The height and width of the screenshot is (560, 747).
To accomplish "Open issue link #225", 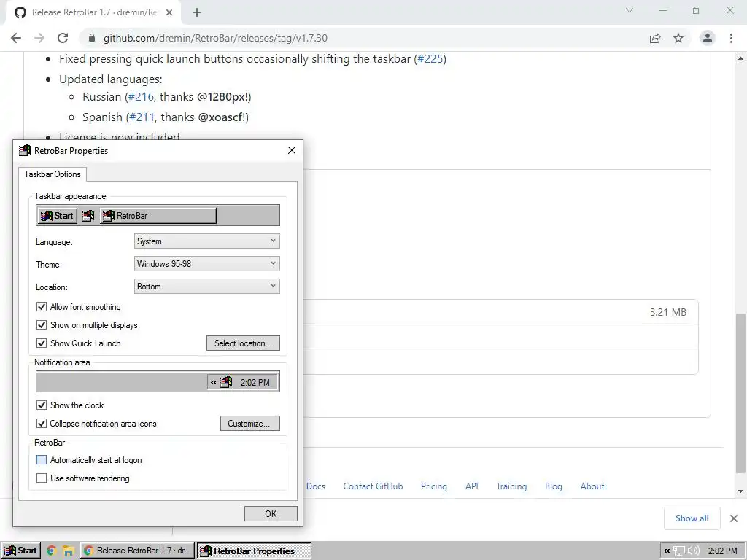I will point(430,58).
